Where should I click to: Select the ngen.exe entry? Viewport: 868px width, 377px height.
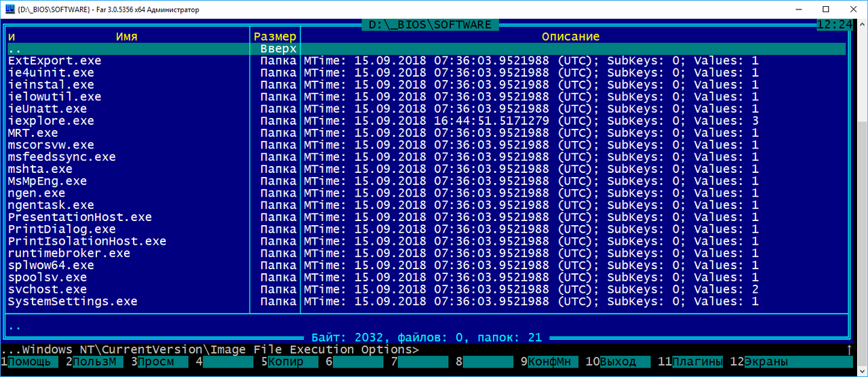coord(427,193)
